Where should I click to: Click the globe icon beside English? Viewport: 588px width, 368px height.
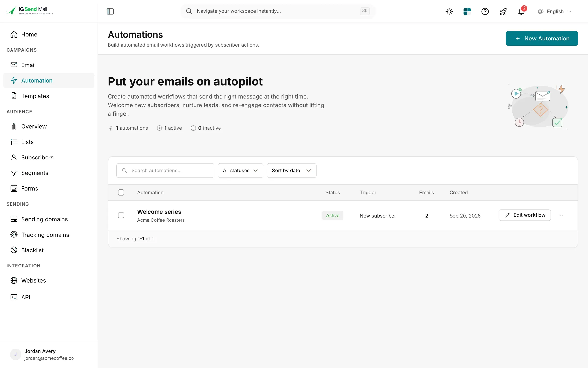541,11
